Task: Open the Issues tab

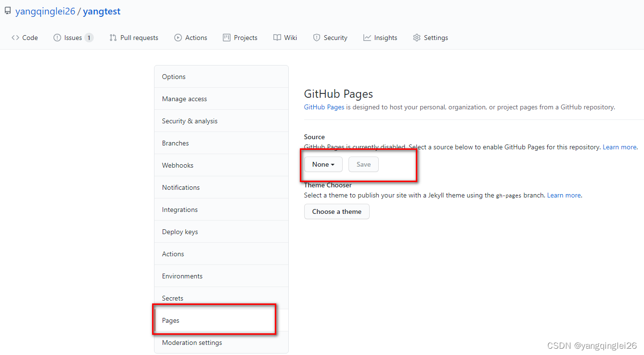Action: 73,38
